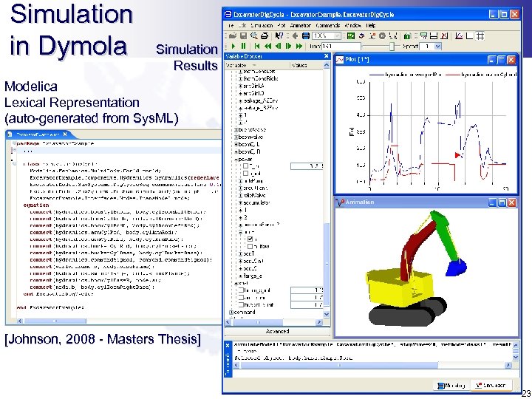Check the last checkbox above the command node

coord(241,304)
